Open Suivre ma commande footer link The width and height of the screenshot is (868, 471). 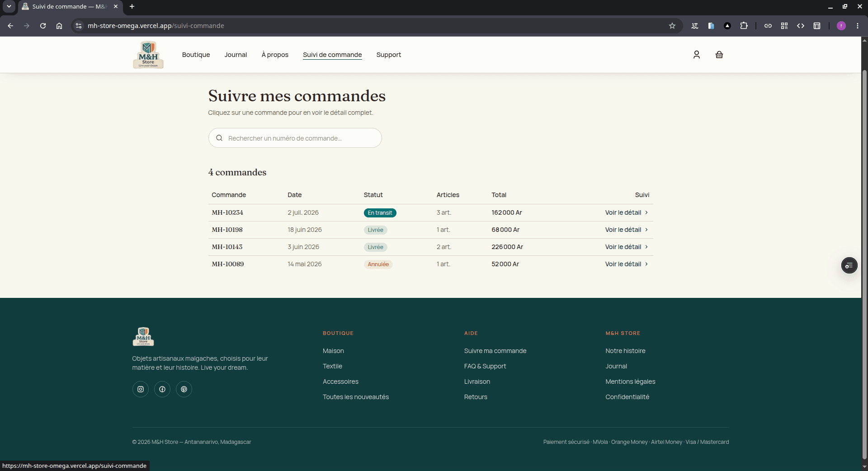pyautogui.click(x=495, y=351)
